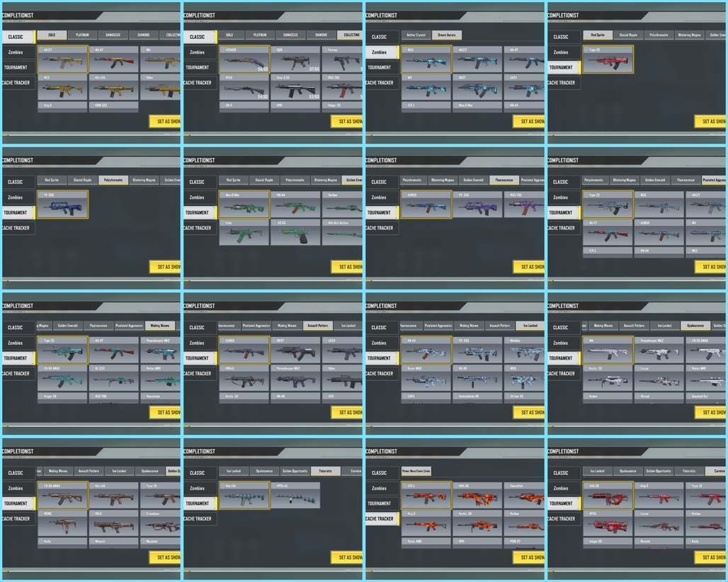Open the Diamond tab in the Gold panel

(144, 35)
